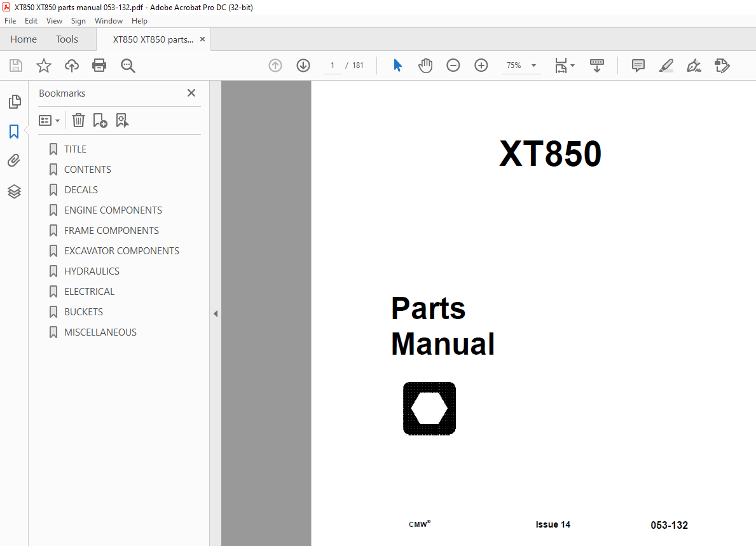This screenshot has height=546, width=756.
Task: Open the EXCAVATOR COMPONENTS bookmark
Action: [x=121, y=251]
